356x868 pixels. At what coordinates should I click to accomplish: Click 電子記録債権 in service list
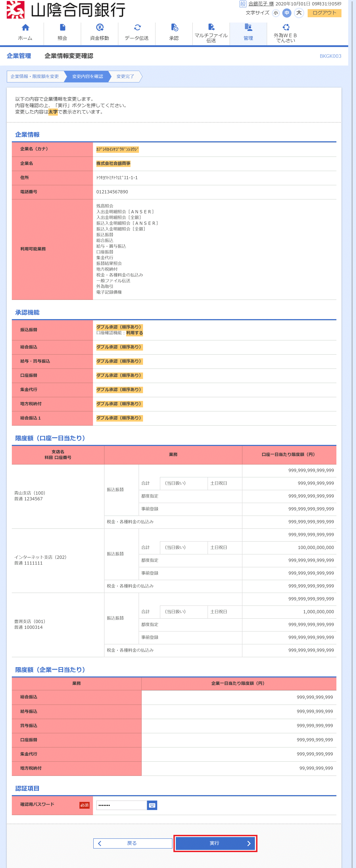pyautogui.click(x=109, y=292)
